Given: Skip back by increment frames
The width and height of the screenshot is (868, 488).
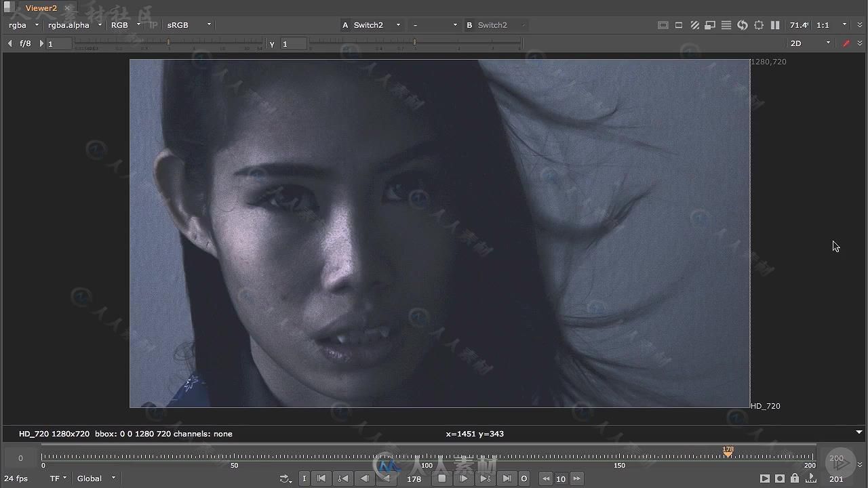Looking at the screenshot, I should [x=546, y=479].
